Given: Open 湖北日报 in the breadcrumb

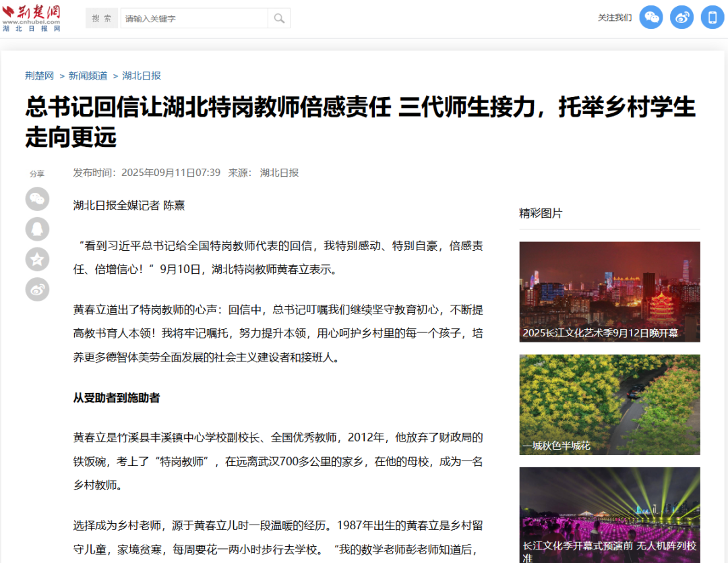Looking at the screenshot, I should tap(142, 76).
